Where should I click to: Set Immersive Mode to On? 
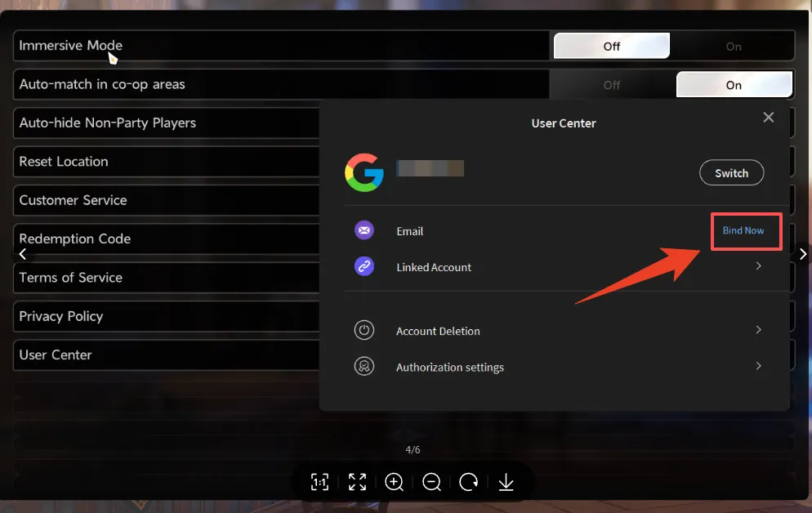[733, 47]
